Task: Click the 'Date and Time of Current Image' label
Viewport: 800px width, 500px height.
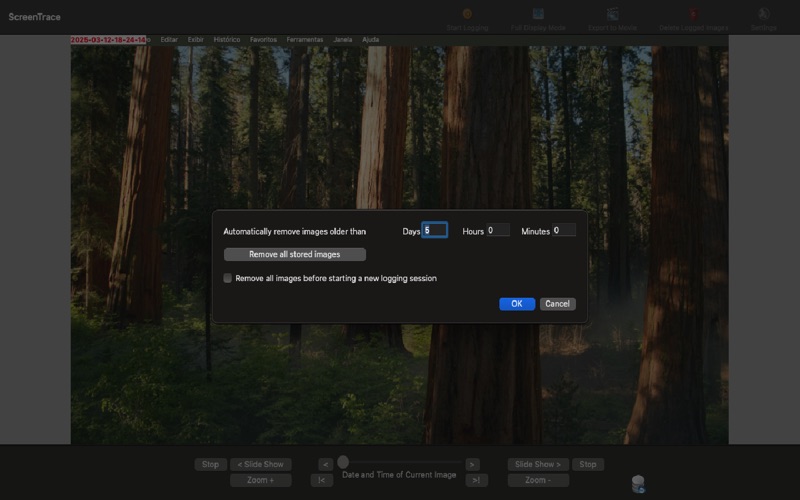Action: [399, 474]
